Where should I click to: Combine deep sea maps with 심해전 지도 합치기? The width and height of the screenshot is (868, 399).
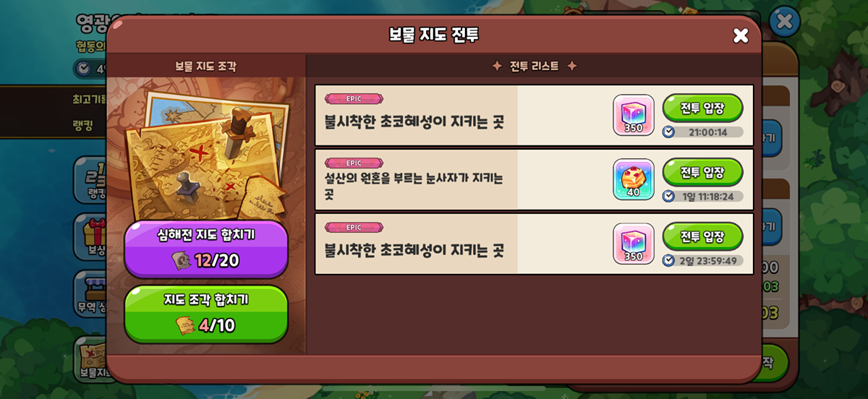click(206, 249)
